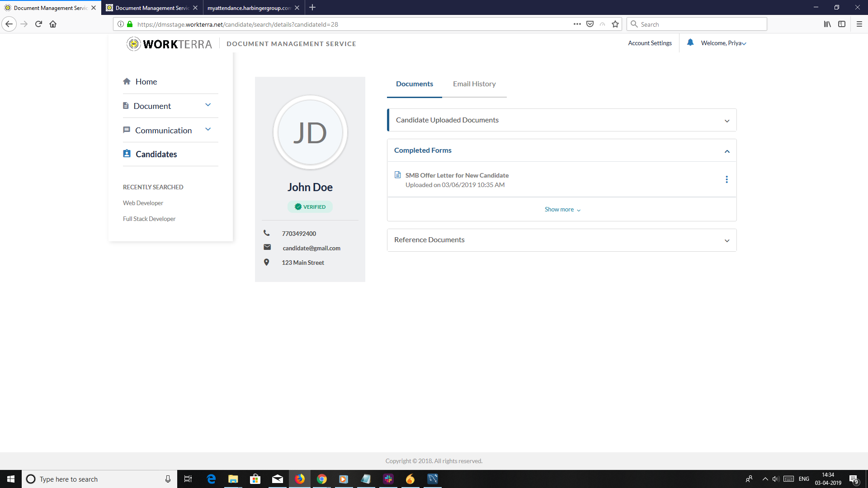Image resolution: width=868 pixels, height=488 pixels.
Task: Click the SMB Offer Letter document icon
Action: [x=398, y=175]
